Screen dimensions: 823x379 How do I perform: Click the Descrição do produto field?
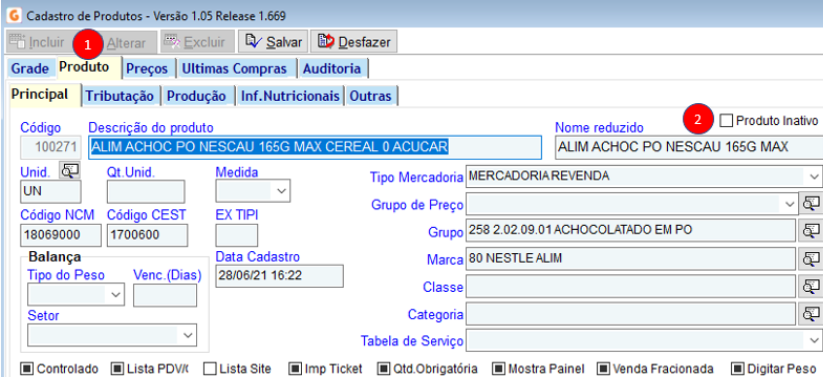(x=315, y=148)
